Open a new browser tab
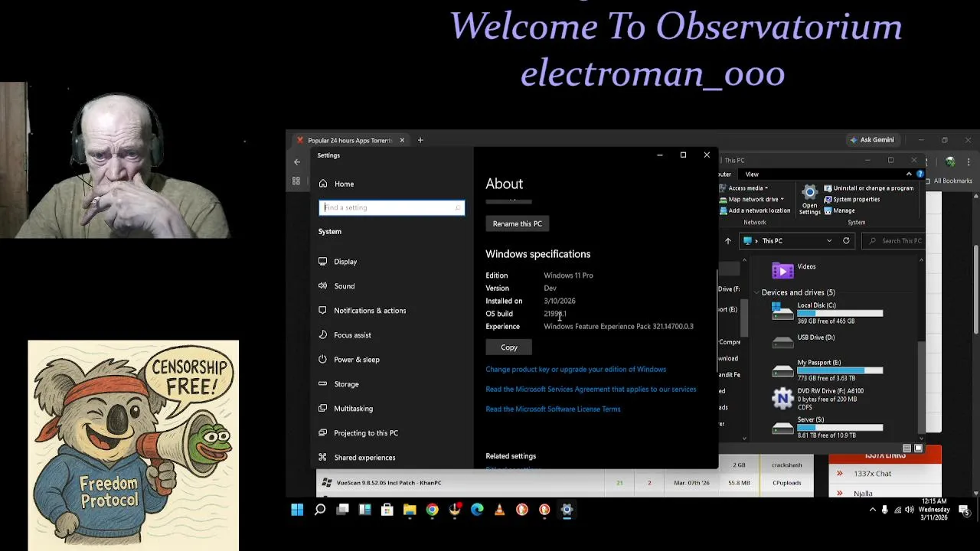 coord(420,140)
